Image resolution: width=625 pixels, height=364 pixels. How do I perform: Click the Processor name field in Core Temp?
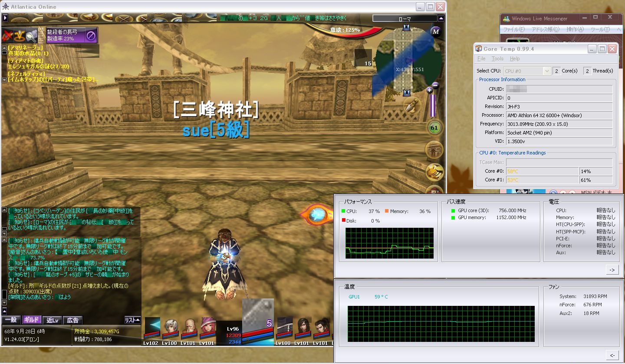point(559,115)
